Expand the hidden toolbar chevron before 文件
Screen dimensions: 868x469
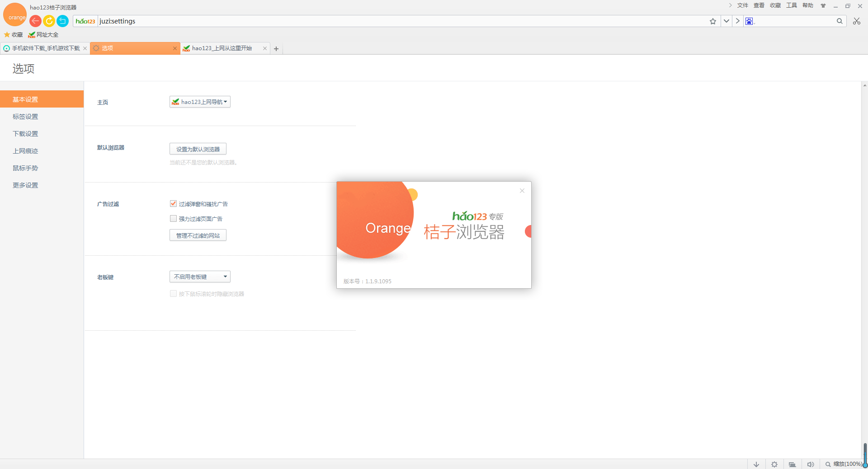(x=730, y=5)
